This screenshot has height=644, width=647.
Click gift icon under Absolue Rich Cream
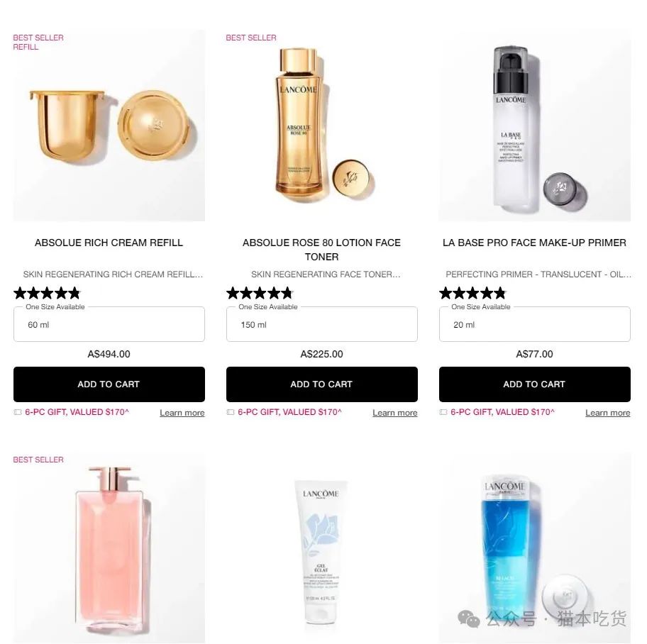[18, 412]
